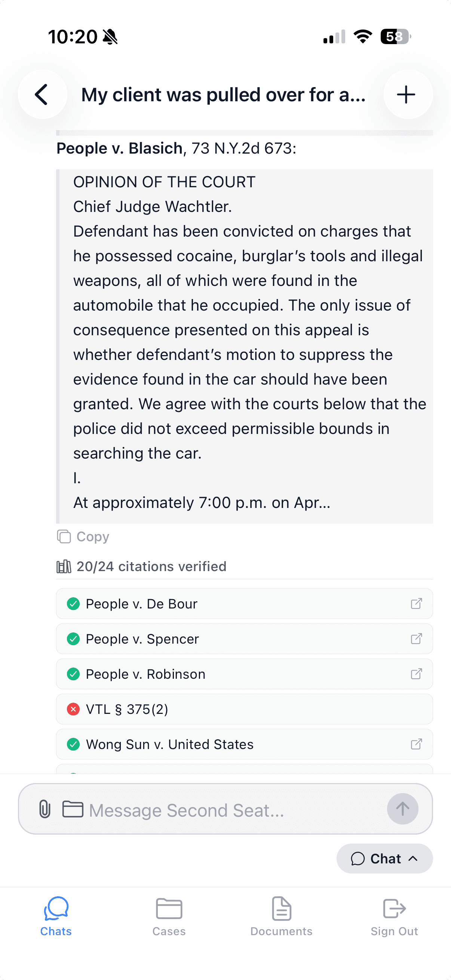Sign out of the app
Image resolution: width=451 pixels, height=980 pixels.
click(x=394, y=917)
